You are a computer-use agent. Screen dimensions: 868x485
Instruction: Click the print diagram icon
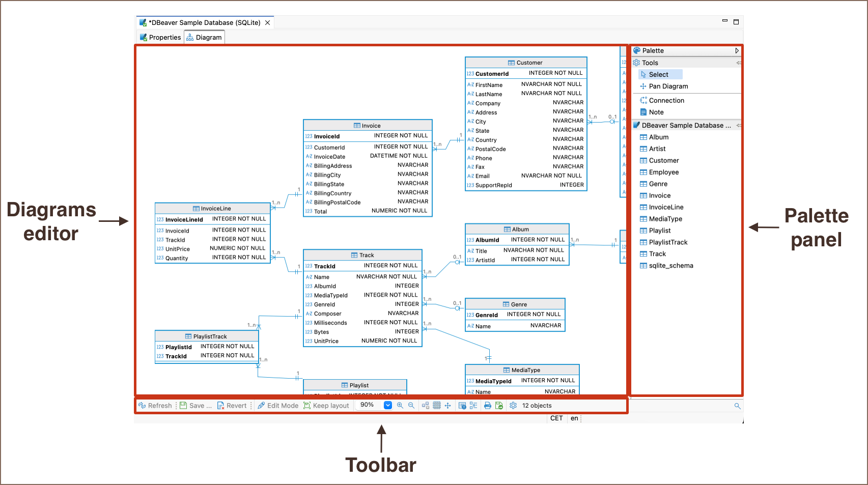[488, 406]
